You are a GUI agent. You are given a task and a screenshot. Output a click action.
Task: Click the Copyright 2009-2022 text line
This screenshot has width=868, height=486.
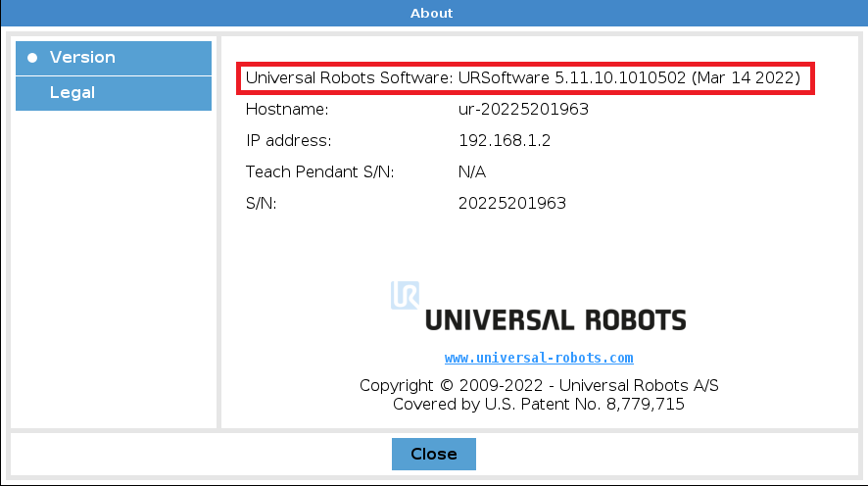click(539, 385)
